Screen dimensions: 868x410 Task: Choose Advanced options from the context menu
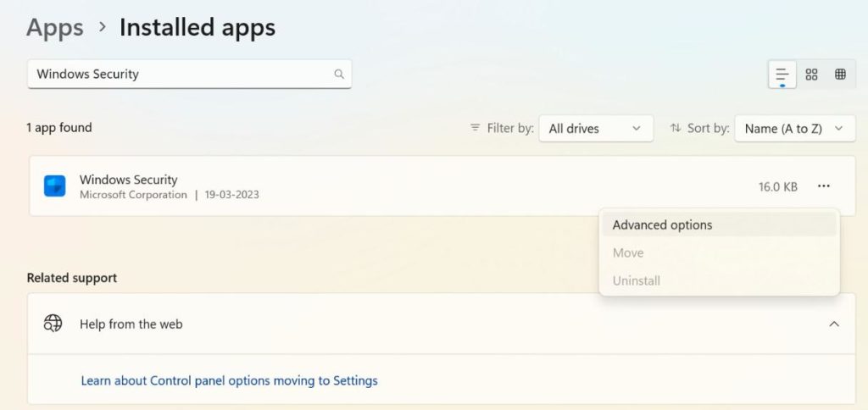coord(662,225)
